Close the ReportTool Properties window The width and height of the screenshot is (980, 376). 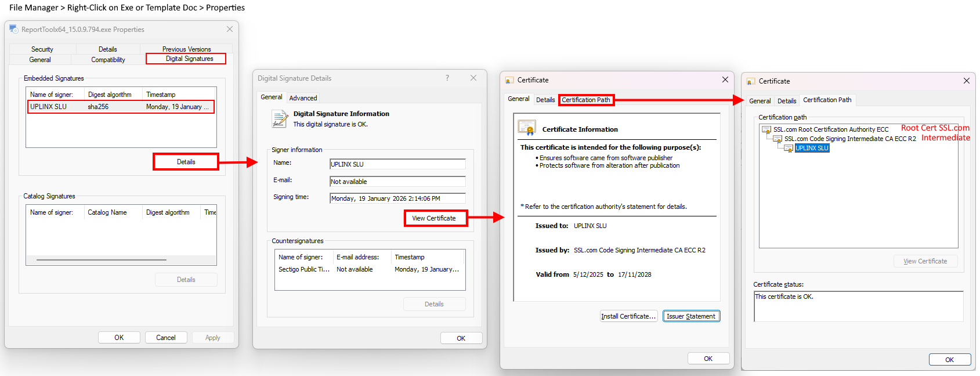click(x=230, y=29)
